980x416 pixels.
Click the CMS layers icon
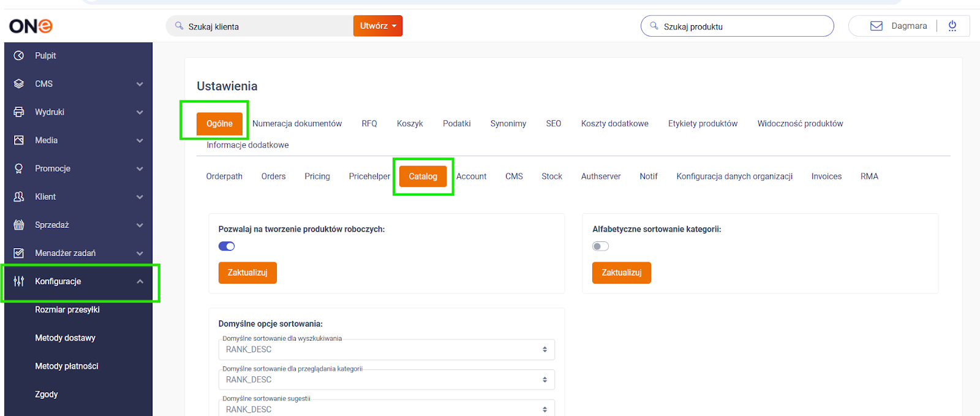click(x=19, y=84)
